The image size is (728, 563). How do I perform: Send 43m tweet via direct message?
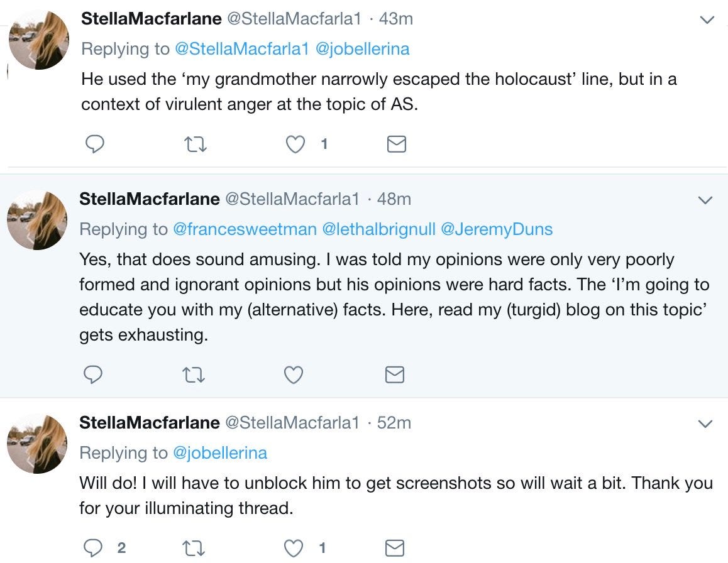click(x=395, y=145)
